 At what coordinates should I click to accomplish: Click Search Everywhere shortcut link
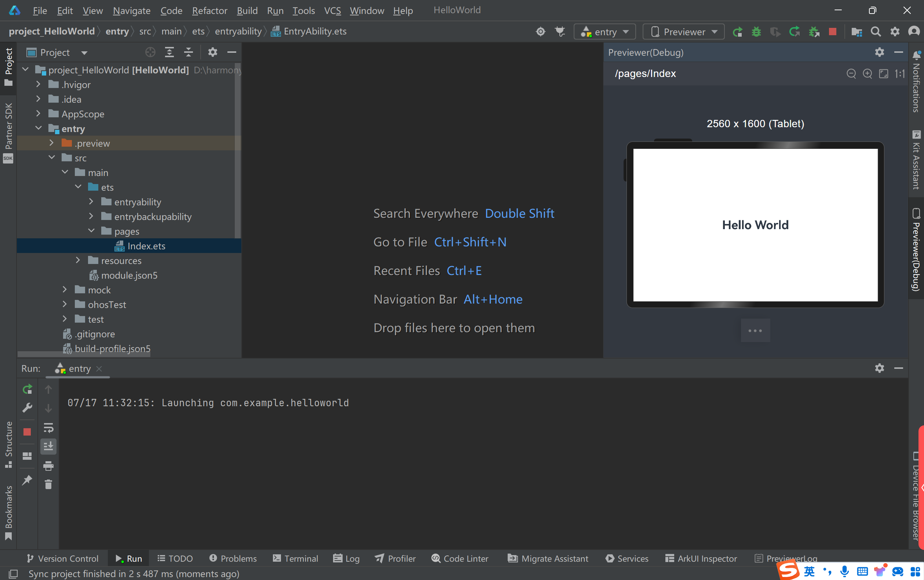(519, 213)
